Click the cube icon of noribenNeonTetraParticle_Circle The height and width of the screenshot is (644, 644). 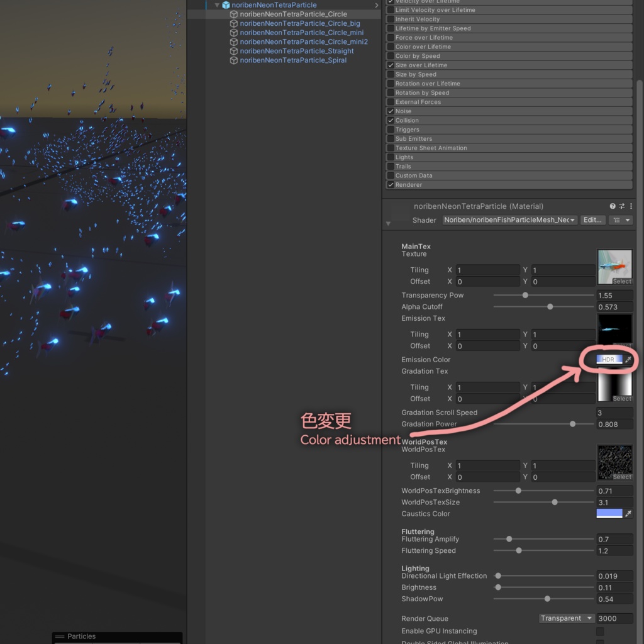click(x=234, y=14)
